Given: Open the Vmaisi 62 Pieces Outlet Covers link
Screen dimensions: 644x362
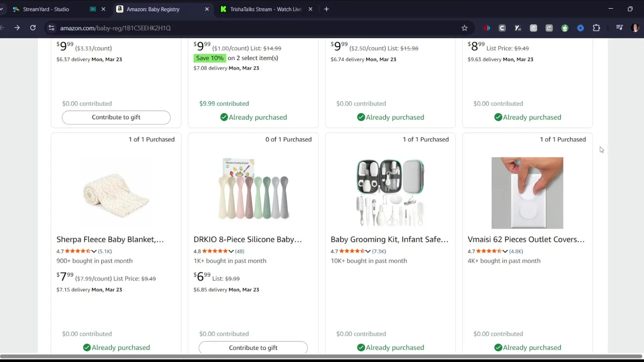Looking at the screenshot, I should pos(526,239).
